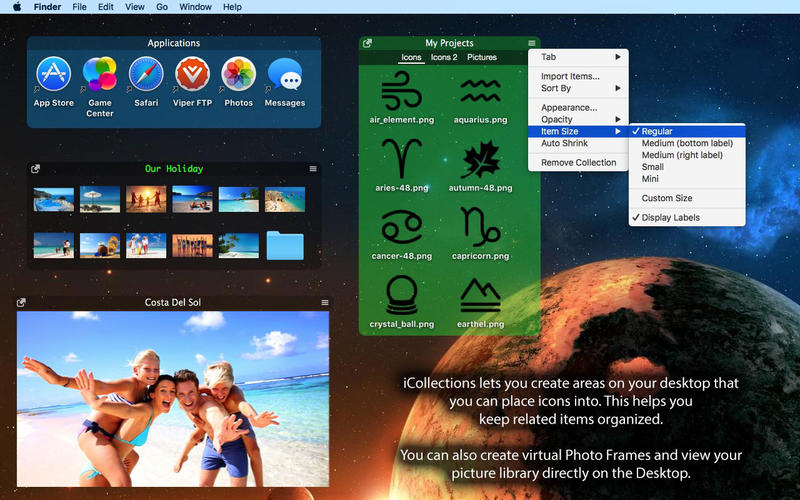
Task: Click Remove Collection entry
Action: (x=578, y=163)
